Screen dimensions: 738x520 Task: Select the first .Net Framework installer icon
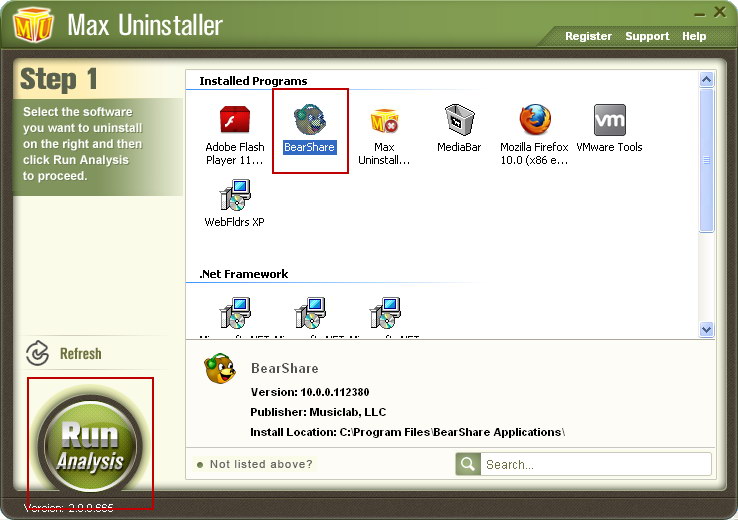coord(235,312)
